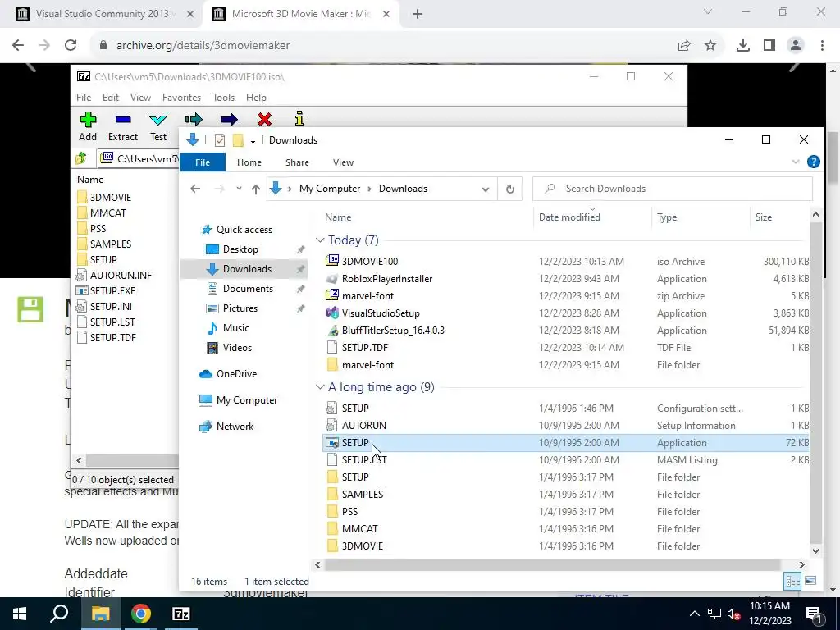Click Explorer Help question mark icon
Viewport: 840px width, 630px height.
click(x=813, y=162)
